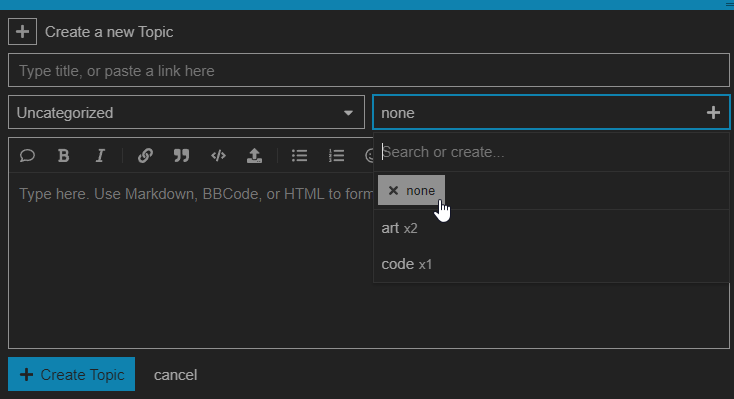The height and width of the screenshot is (399, 734).
Task: Insert a hyperlink with the link icon
Action: pyautogui.click(x=145, y=155)
